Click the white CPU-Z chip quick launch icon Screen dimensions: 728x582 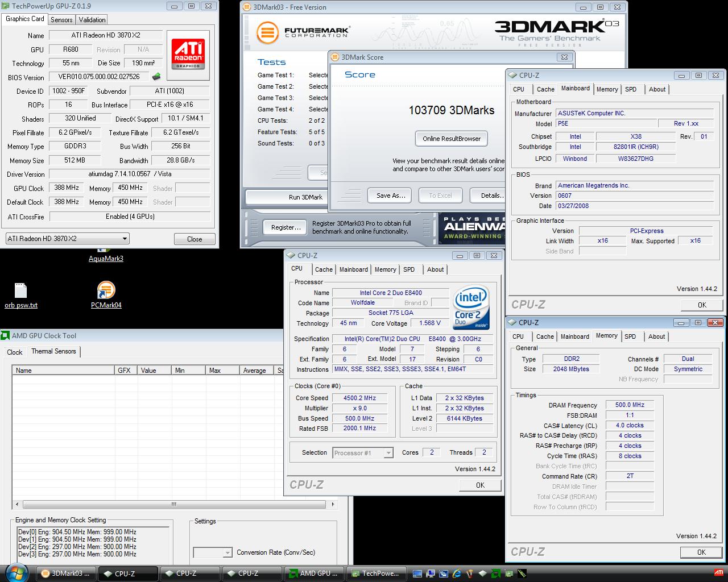[x=483, y=573]
